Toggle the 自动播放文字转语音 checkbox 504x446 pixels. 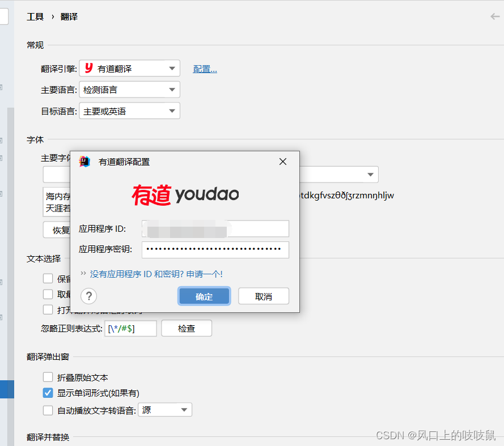pyautogui.click(x=48, y=410)
